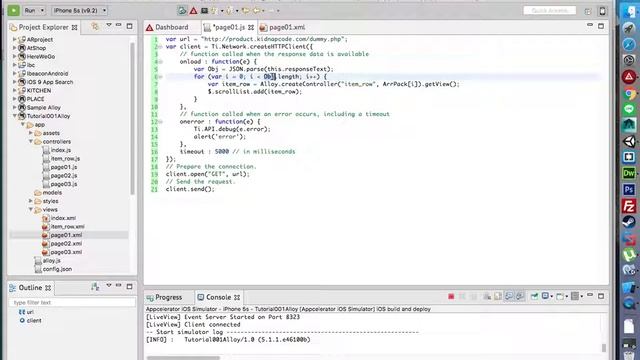This screenshot has width=640, height=360.
Task: Expand the HereWeGo project
Action: 15,56
